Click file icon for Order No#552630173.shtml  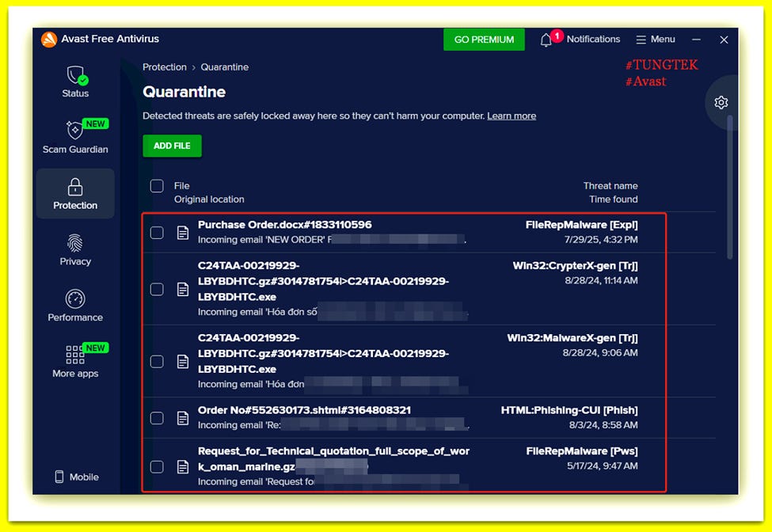[x=183, y=418]
